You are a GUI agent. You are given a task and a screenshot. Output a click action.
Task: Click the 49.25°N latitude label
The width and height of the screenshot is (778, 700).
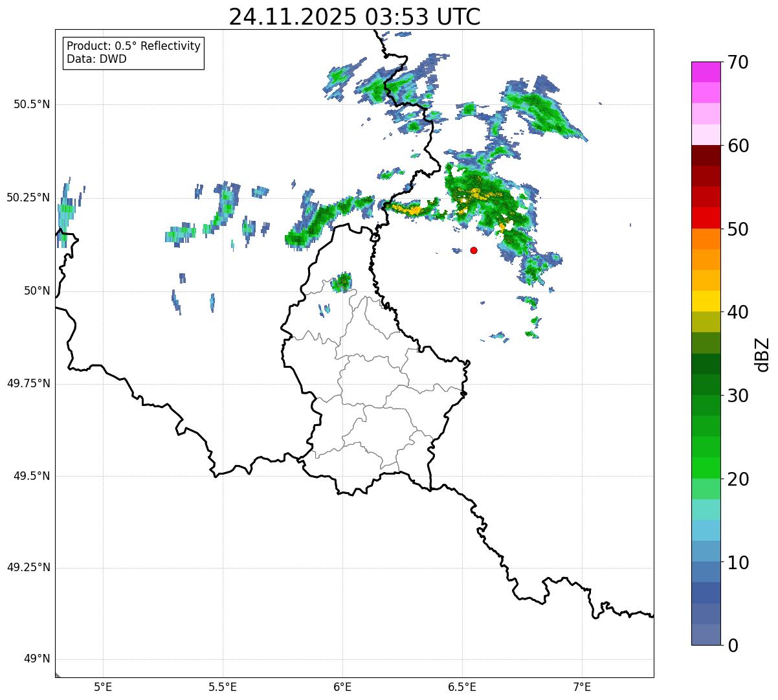click(28, 568)
